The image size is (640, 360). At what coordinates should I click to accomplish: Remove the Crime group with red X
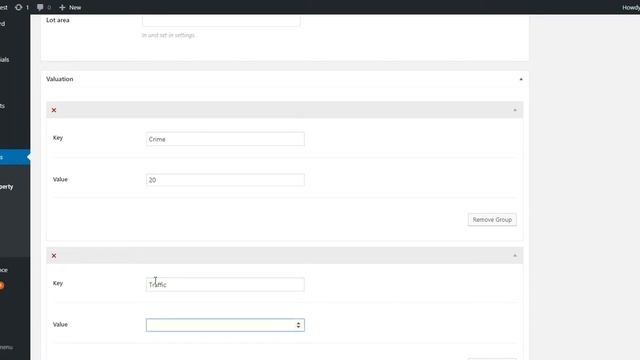click(54, 110)
